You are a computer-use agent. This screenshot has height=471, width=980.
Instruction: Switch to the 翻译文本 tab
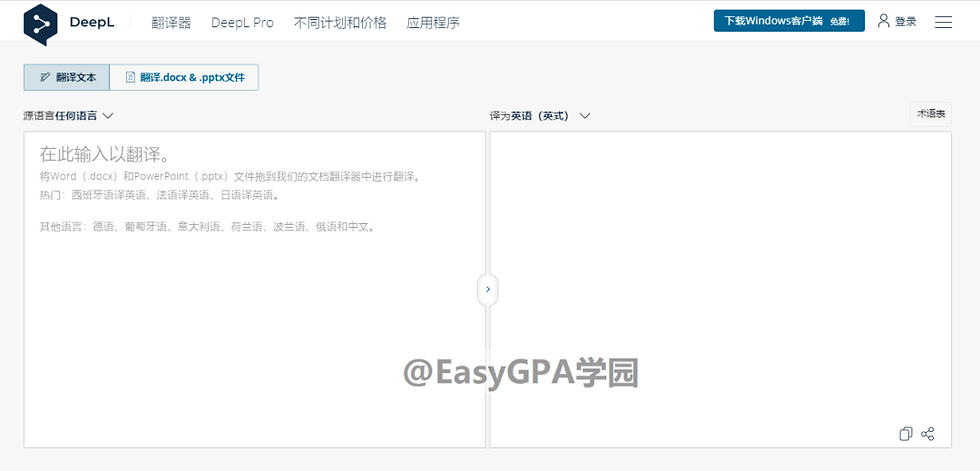pos(67,77)
